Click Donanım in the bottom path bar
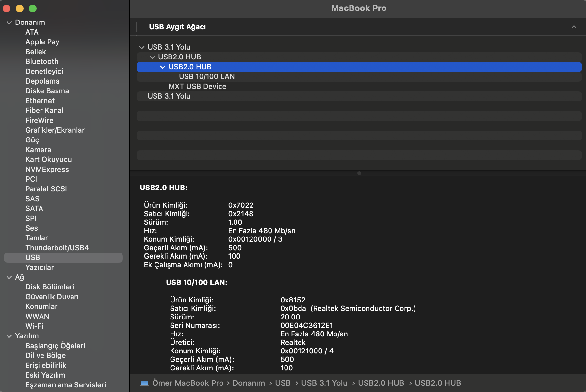This screenshot has height=392, width=586. pyautogui.click(x=248, y=383)
